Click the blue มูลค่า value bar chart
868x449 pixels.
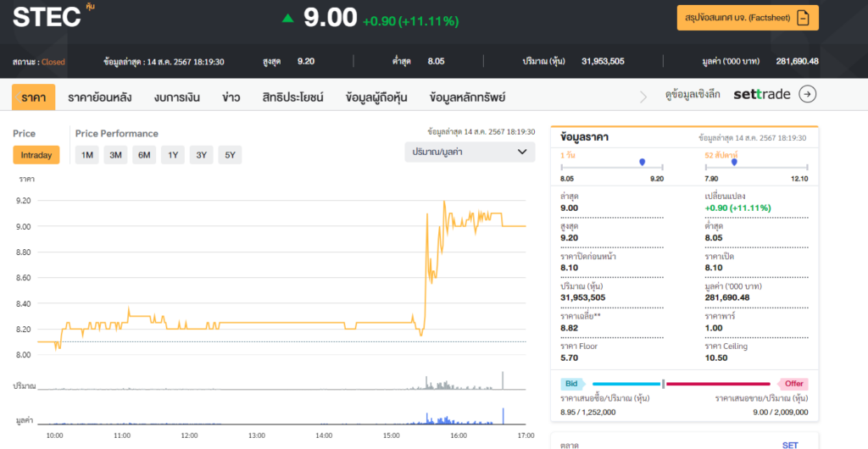(281, 416)
